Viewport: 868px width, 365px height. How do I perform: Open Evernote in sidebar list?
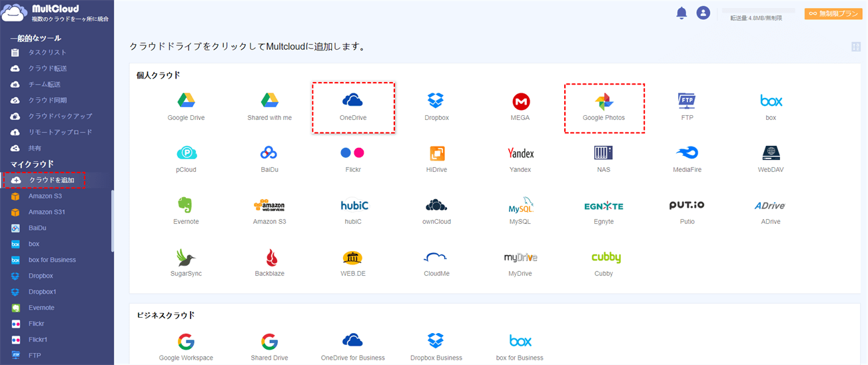click(x=41, y=308)
